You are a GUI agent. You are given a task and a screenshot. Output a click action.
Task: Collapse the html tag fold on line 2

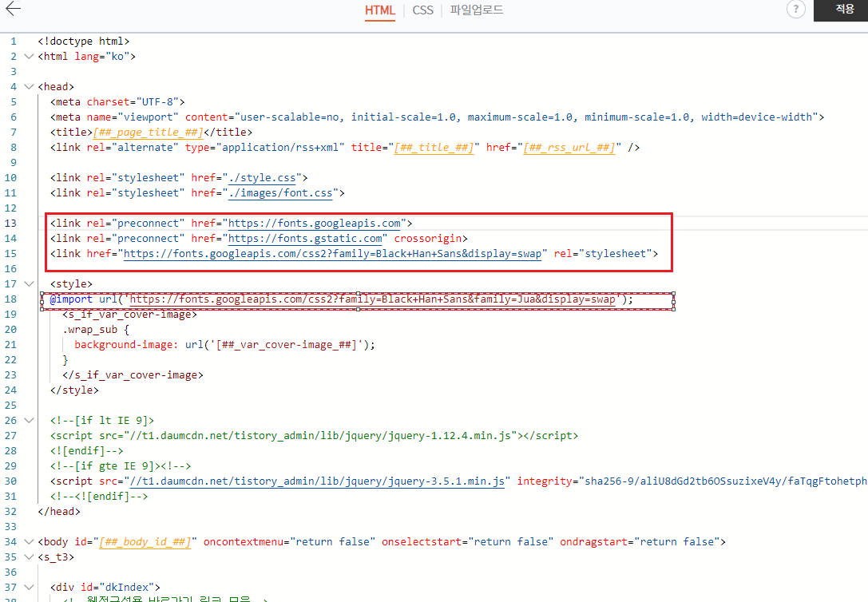click(x=29, y=57)
